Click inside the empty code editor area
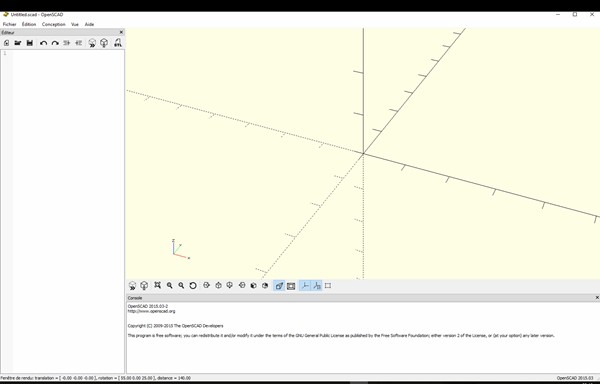Image resolution: width=600 pixels, height=384 pixels. 68,210
